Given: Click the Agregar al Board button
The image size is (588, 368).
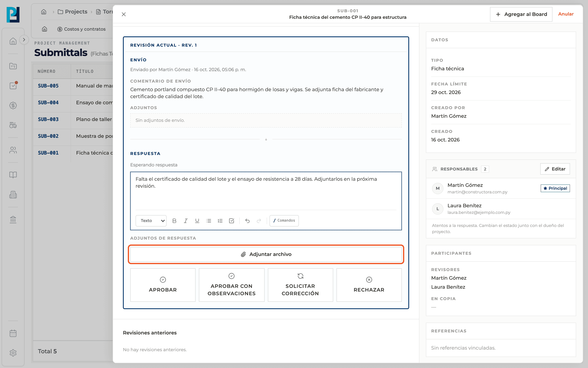Looking at the screenshot, I should click(521, 14).
